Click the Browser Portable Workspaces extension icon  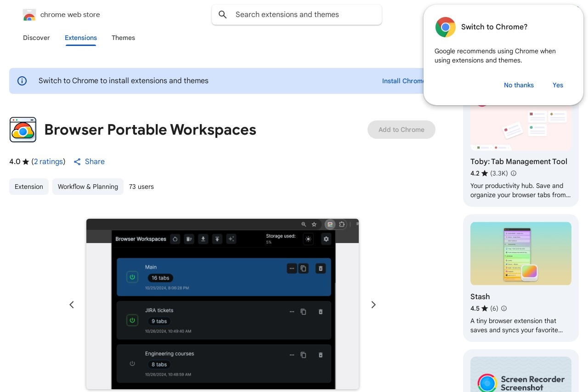click(23, 130)
